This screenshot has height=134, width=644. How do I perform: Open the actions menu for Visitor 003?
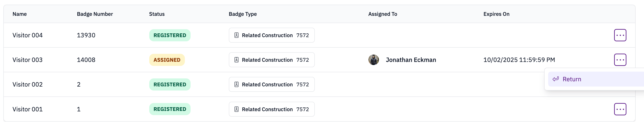click(620, 60)
